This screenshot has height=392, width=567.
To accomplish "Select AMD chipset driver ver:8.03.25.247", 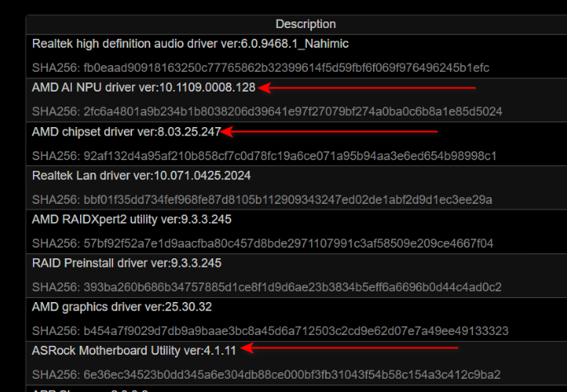I will point(126,132).
